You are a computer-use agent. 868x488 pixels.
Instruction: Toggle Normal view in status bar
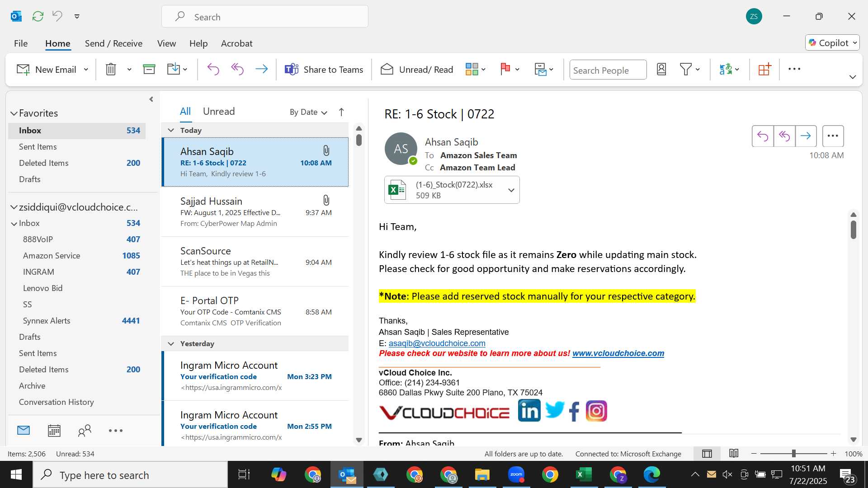click(707, 454)
